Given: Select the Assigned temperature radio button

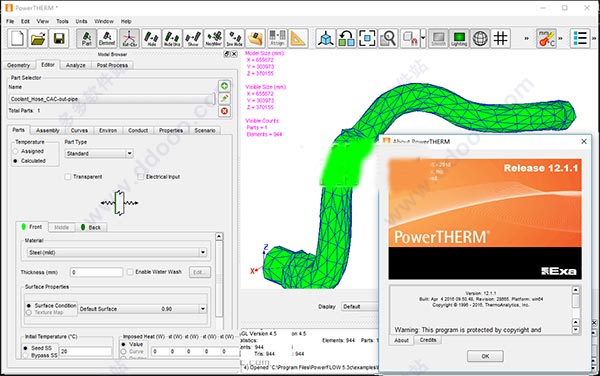Looking at the screenshot, I should coord(16,151).
